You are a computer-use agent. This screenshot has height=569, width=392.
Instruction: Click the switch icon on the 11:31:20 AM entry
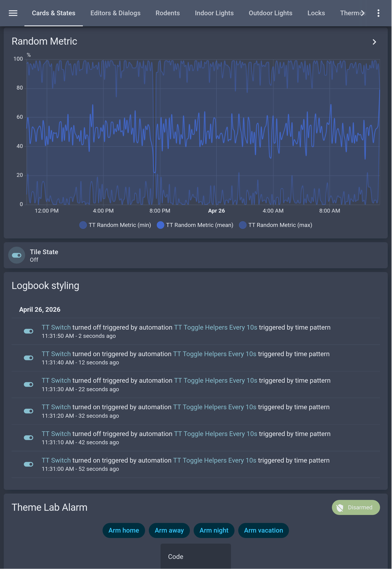point(28,411)
